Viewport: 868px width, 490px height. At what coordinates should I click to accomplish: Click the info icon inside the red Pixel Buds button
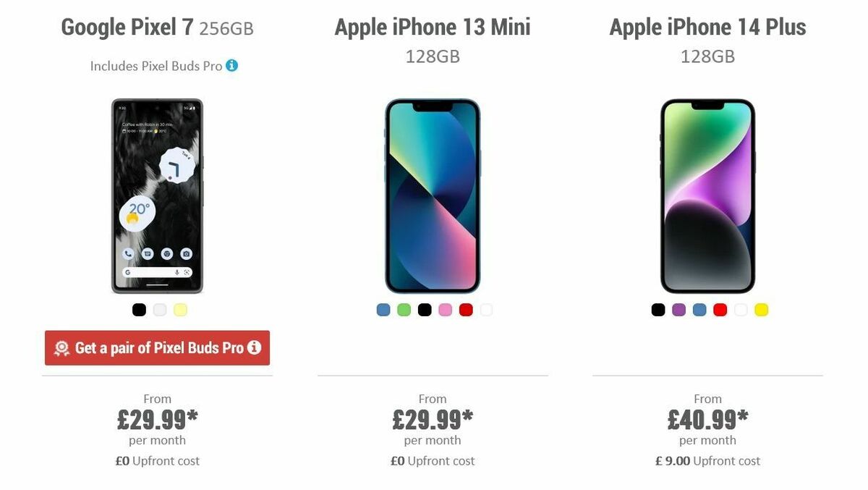tap(254, 347)
